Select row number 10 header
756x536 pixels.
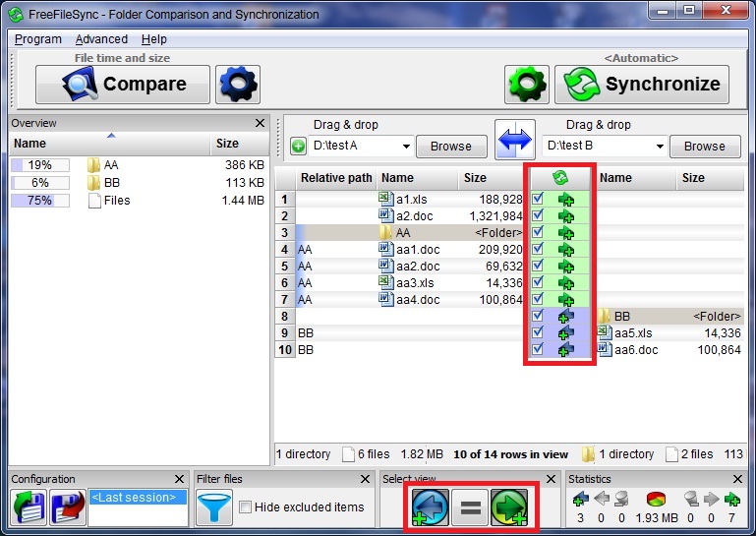pyautogui.click(x=285, y=350)
